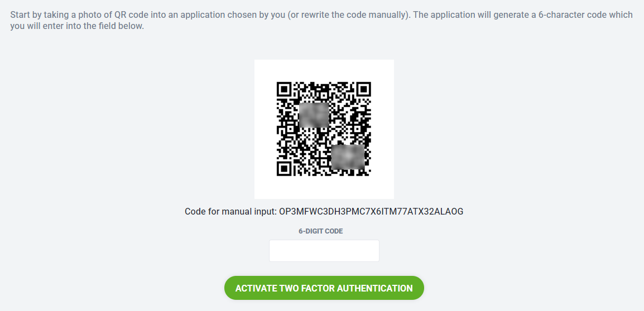
Task: Click the lower blurred patch on QR code
Action: (348, 157)
